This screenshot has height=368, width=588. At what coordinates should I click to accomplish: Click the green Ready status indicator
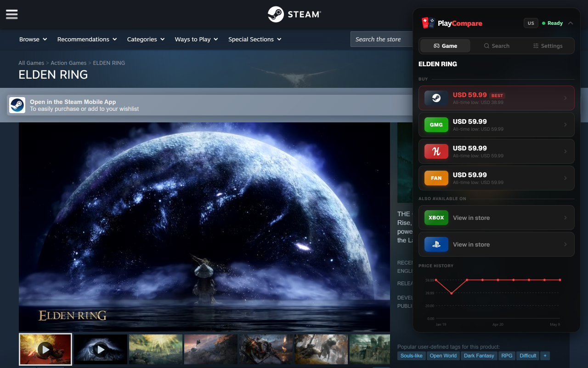tap(552, 23)
